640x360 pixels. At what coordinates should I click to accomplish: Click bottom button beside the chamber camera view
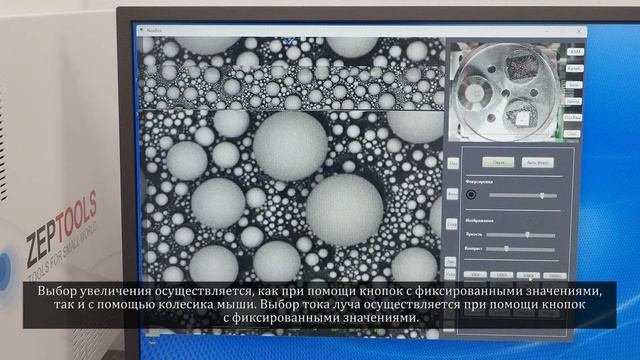point(572,133)
